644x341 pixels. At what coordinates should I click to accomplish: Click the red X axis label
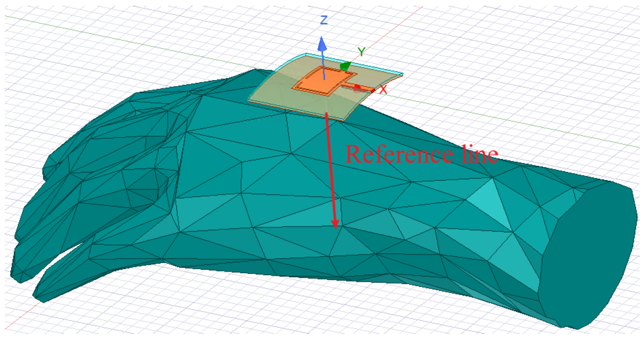click(x=383, y=90)
